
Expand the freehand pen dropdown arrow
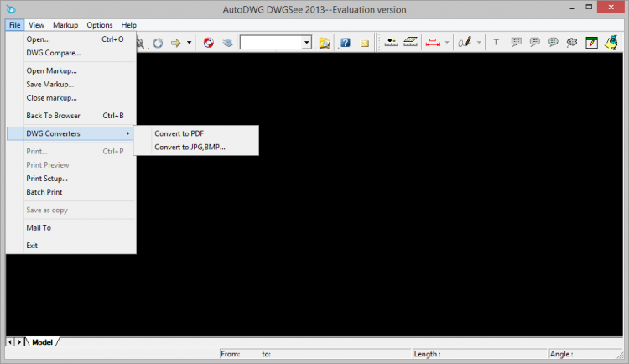tap(479, 43)
